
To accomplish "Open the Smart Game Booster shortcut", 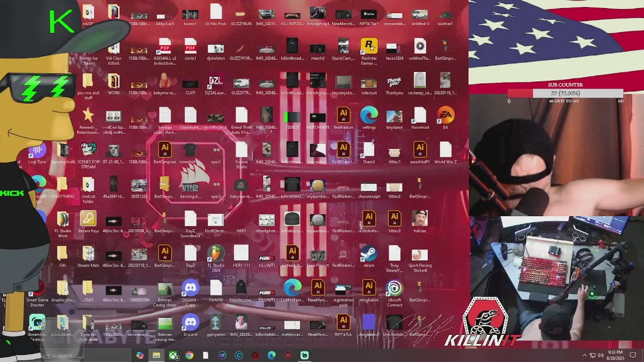I will pos(37,288).
